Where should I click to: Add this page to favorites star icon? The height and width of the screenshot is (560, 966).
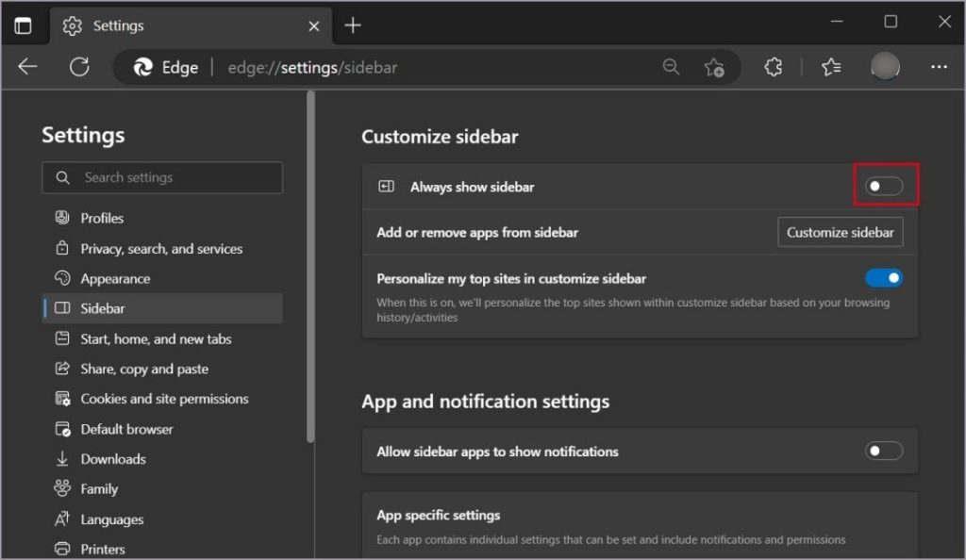714,67
